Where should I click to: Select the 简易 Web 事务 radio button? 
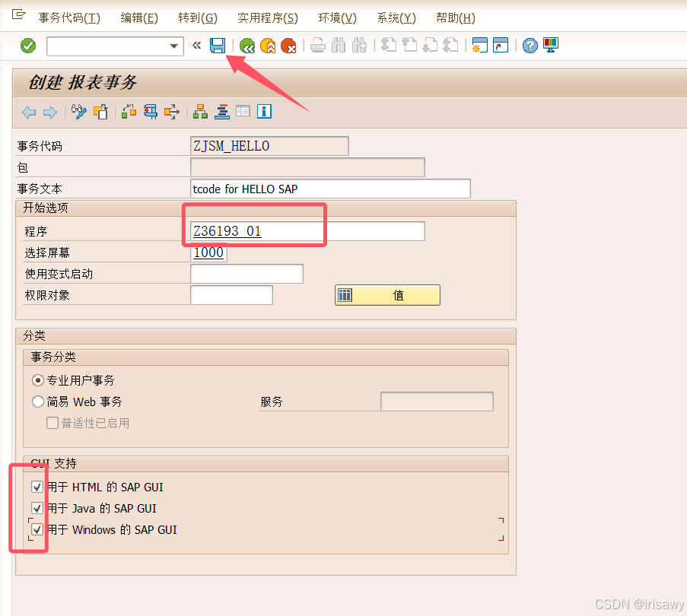pos(38,402)
